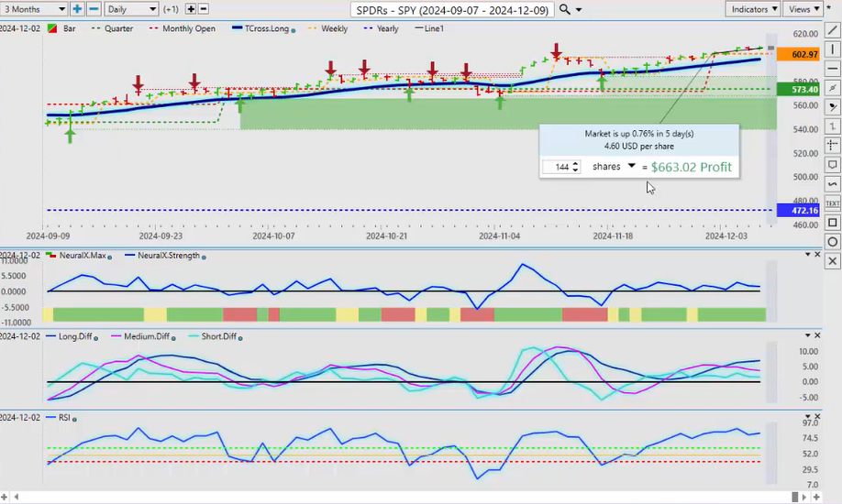Screen dimensions: 842x504
Task: Click the add plus icon at bottom-right
Action: point(816,497)
